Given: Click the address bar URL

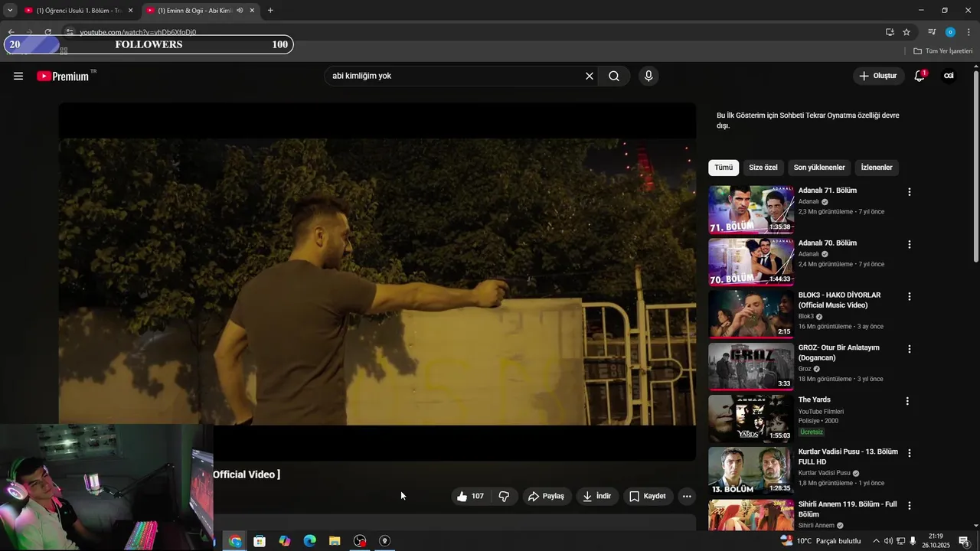Looking at the screenshot, I should [x=138, y=32].
